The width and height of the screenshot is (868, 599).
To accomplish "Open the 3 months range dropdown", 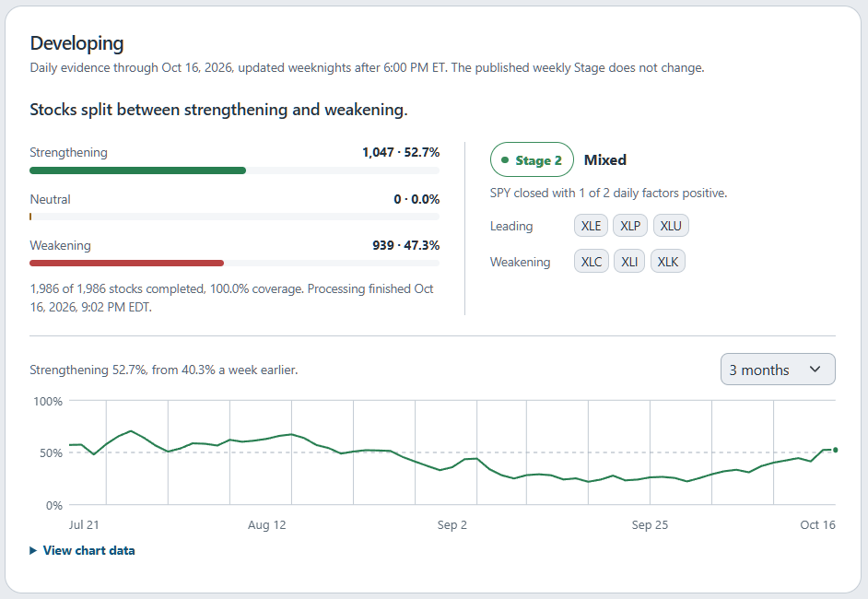I will pyautogui.click(x=777, y=370).
